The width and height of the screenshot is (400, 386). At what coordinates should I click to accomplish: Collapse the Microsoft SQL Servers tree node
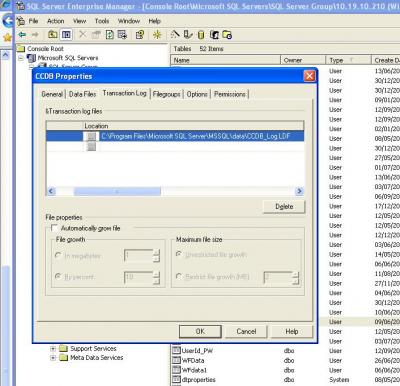(21, 58)
